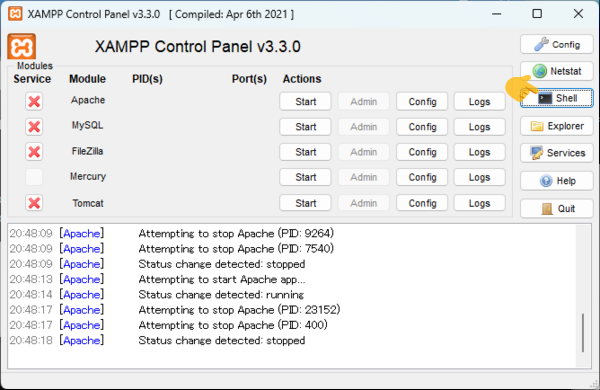
Task: Click the greyed Apache Admin button
Action: (x=364, y=101)
